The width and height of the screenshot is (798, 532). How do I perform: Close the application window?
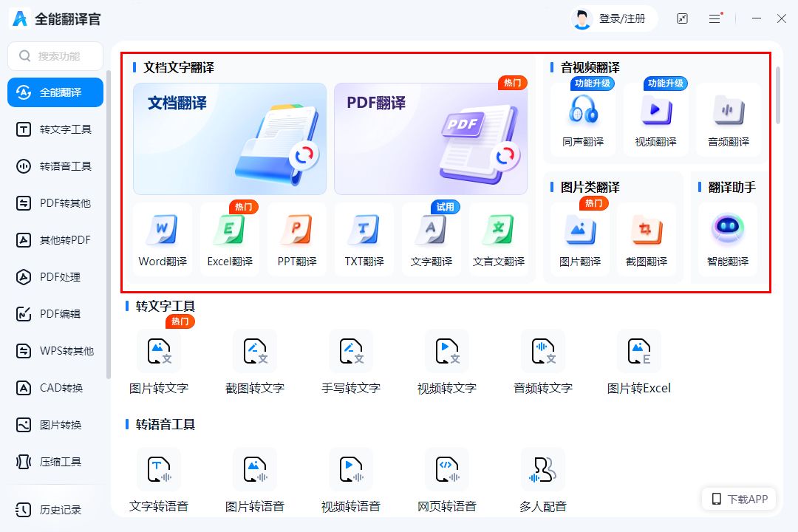782,18
